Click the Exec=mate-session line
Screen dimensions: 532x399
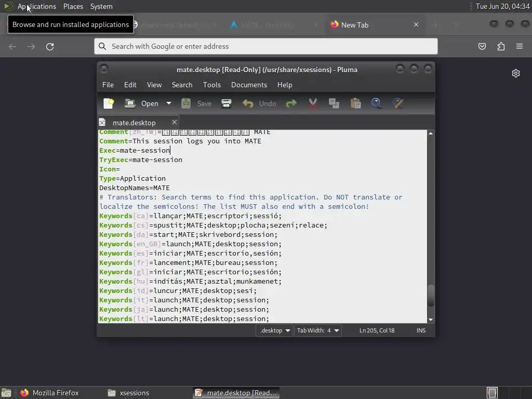click(135, 150)
